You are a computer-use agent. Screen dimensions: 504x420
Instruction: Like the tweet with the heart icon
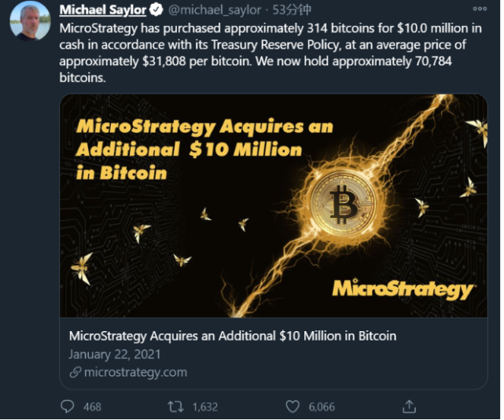coord(292,407)
